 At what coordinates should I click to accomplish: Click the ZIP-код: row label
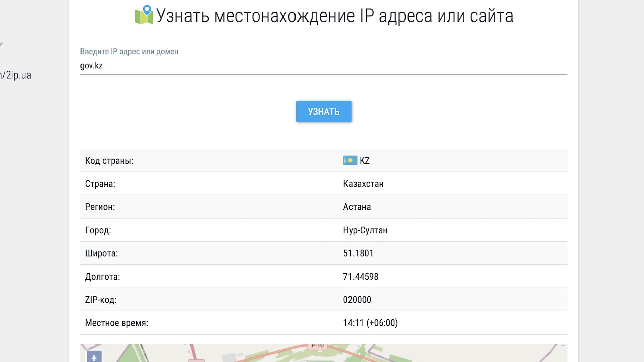coord(101,300)
